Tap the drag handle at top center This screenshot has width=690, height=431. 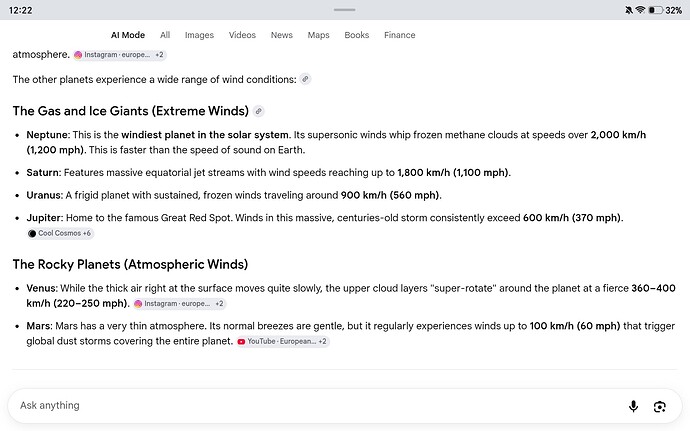tap(345, 9)
